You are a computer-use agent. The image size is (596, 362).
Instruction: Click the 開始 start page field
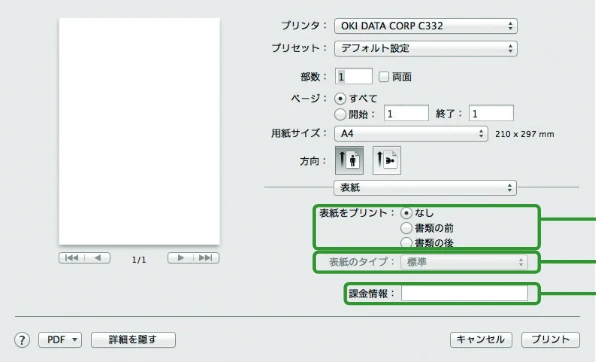406,113
